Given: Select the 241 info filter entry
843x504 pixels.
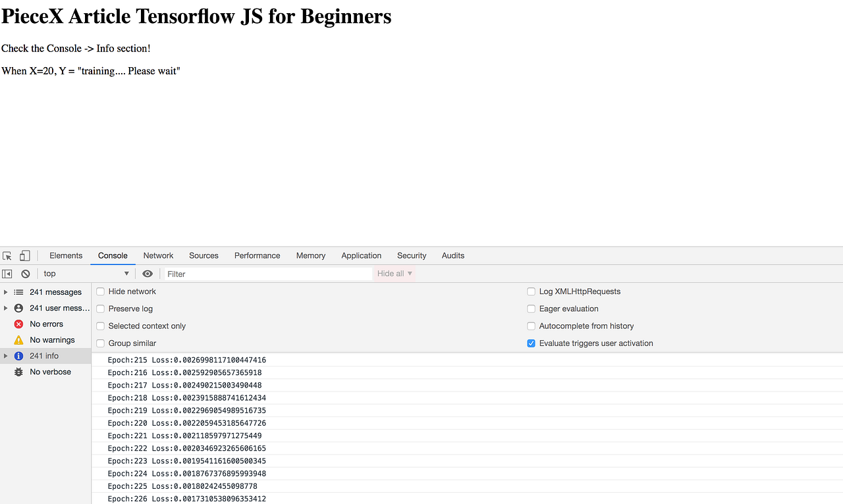Looking at the screenshot, I should coord(46,355).
